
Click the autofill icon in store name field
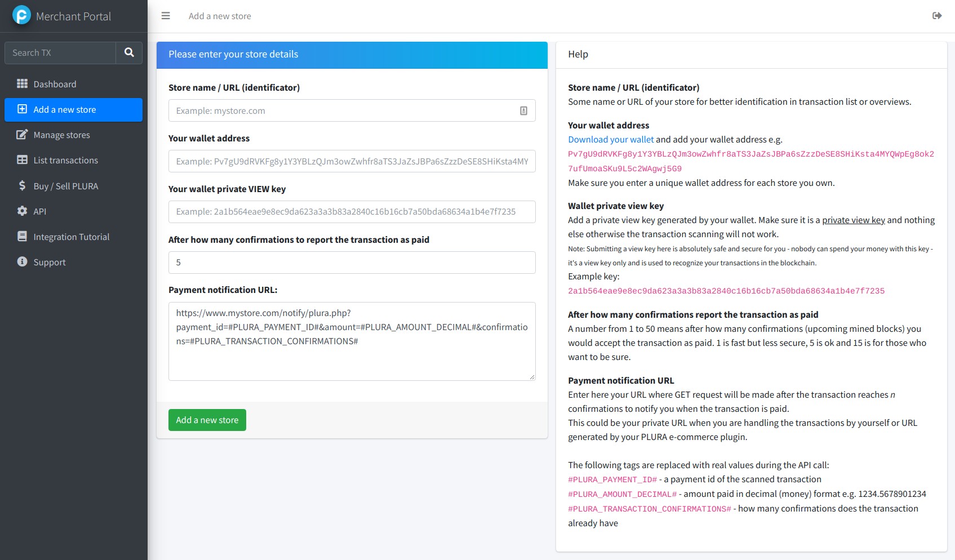[523, 111]
